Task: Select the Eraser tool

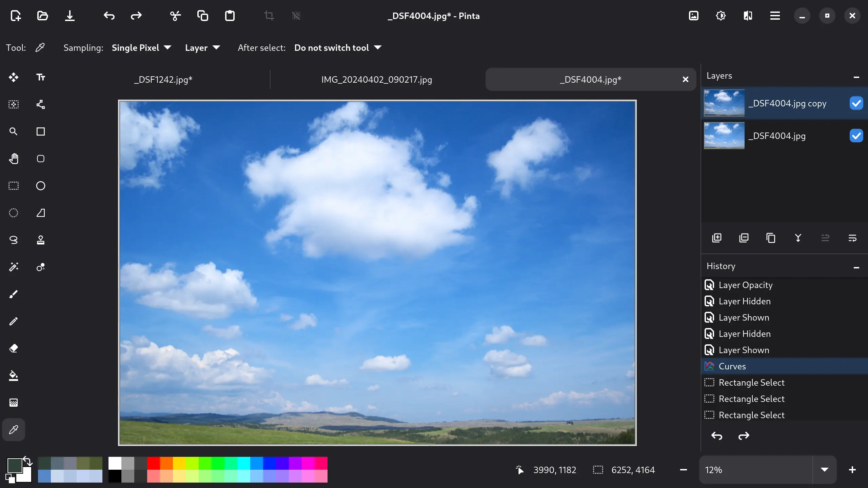Action: pos(14,348)
